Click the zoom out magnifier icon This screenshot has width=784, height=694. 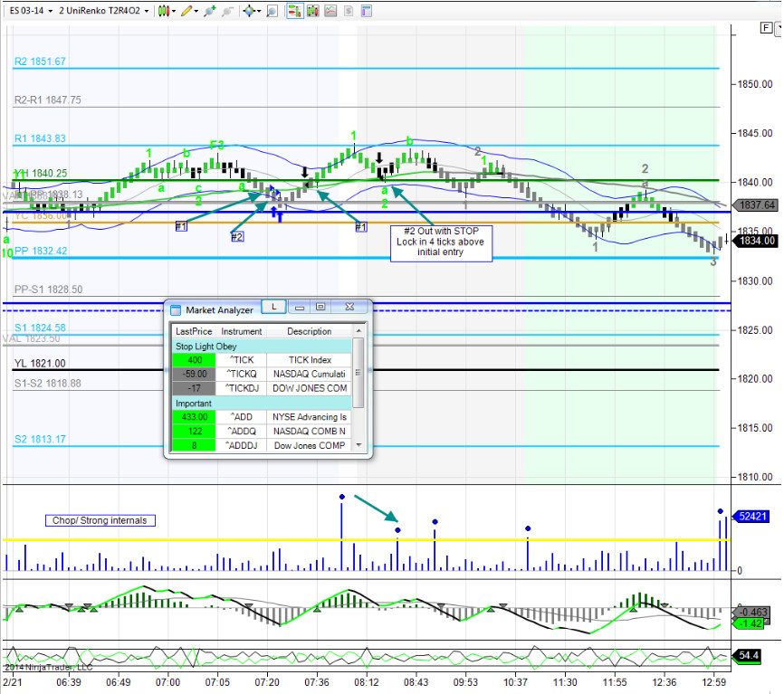click(x=227, y=11)
